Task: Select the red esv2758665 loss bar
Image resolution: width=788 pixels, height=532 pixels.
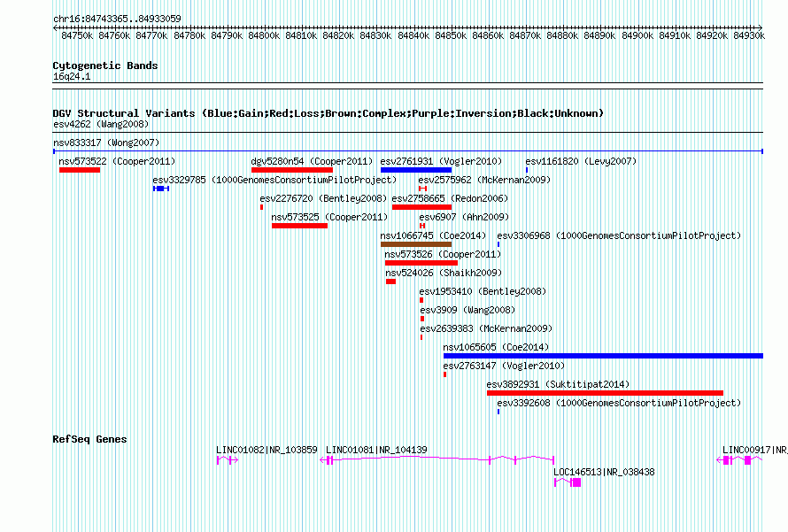Action: point(421,207)
